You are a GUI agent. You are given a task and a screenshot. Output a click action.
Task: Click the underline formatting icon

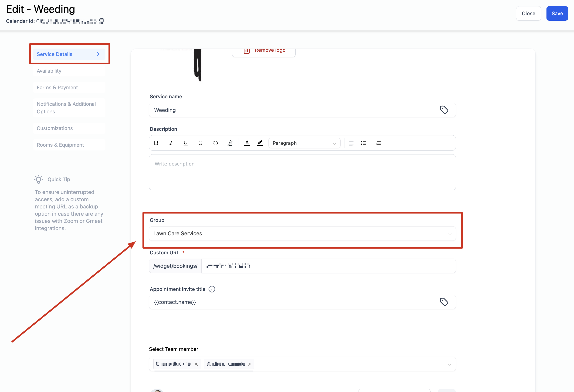coord(186,143)
